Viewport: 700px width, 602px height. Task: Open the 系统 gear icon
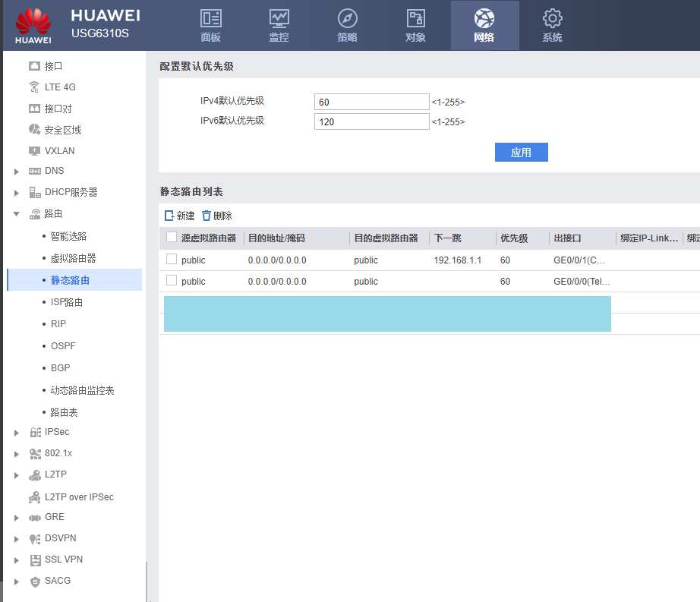[552, 18]
